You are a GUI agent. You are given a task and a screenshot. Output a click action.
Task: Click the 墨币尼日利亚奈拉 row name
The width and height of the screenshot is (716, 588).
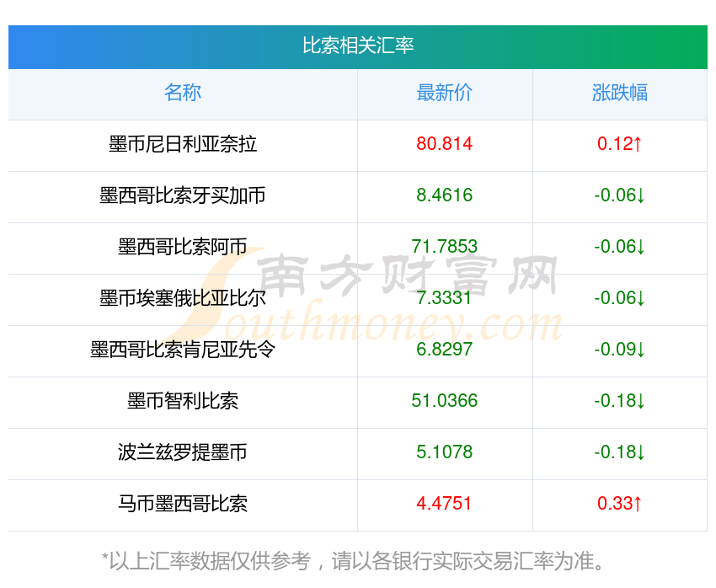pyautogui.click(x=183, y=144)
